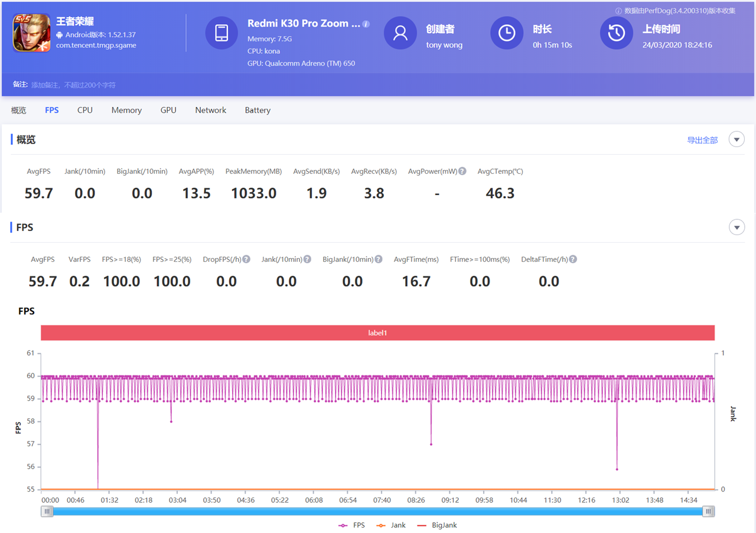Image resolution: width=756 pixels, height=533 pixels.
Task: Click the left handle of time range slider
Action: tap(47, 512)
